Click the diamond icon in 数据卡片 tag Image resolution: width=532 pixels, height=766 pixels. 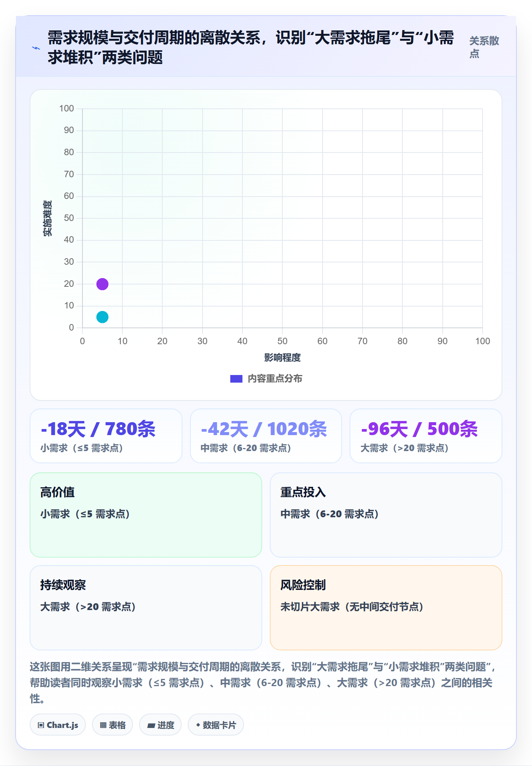pyautogui.click(x=198, y=725)
